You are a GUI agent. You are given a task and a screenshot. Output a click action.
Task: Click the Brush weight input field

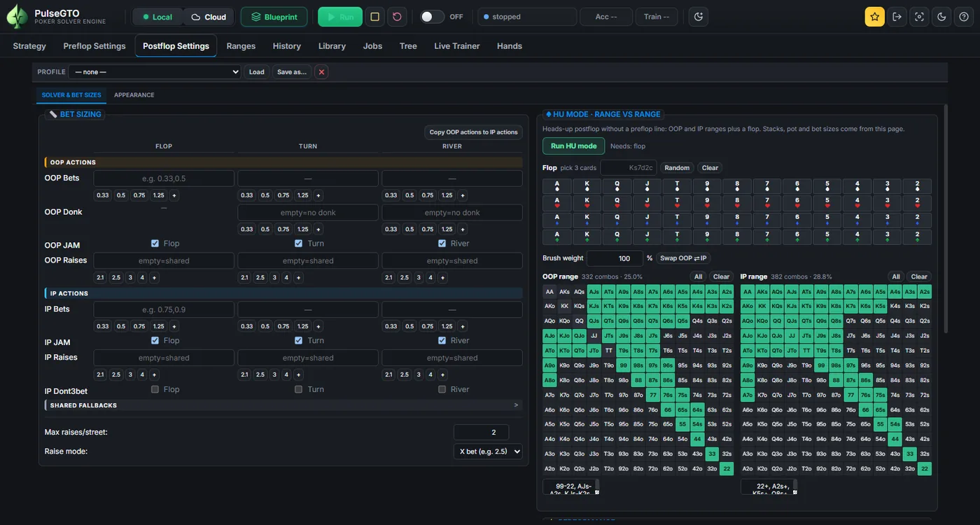click(615, 258)
